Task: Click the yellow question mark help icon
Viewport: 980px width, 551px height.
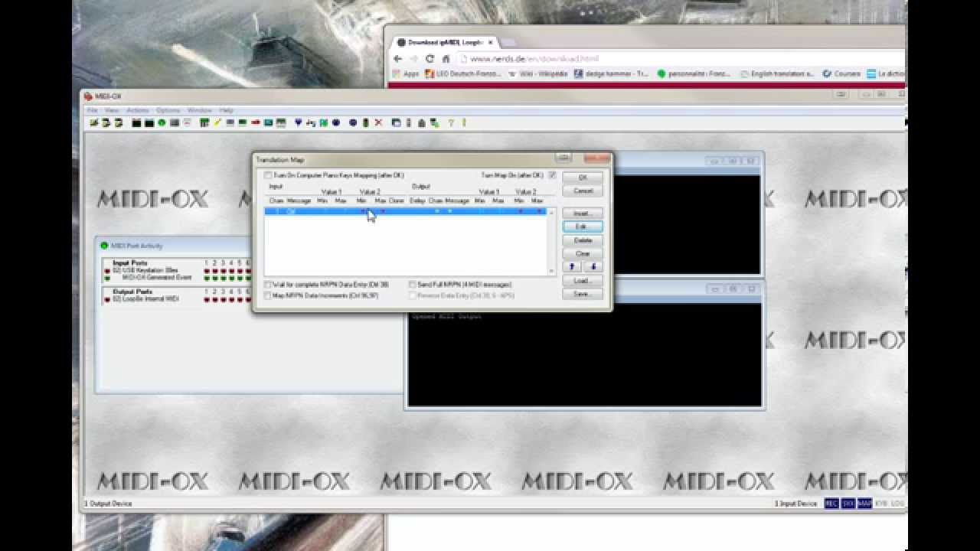Action: pos(451,122)
